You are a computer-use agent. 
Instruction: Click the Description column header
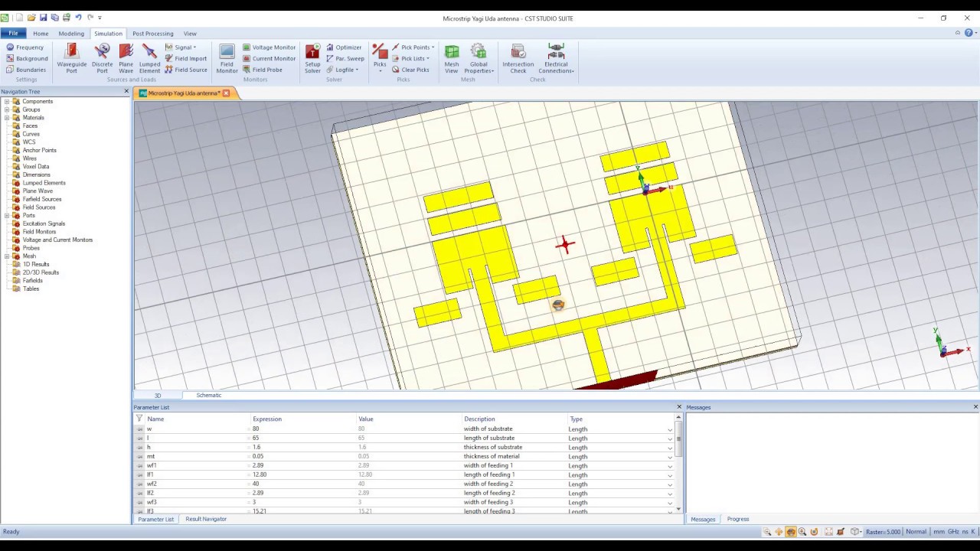pos(479,419)
